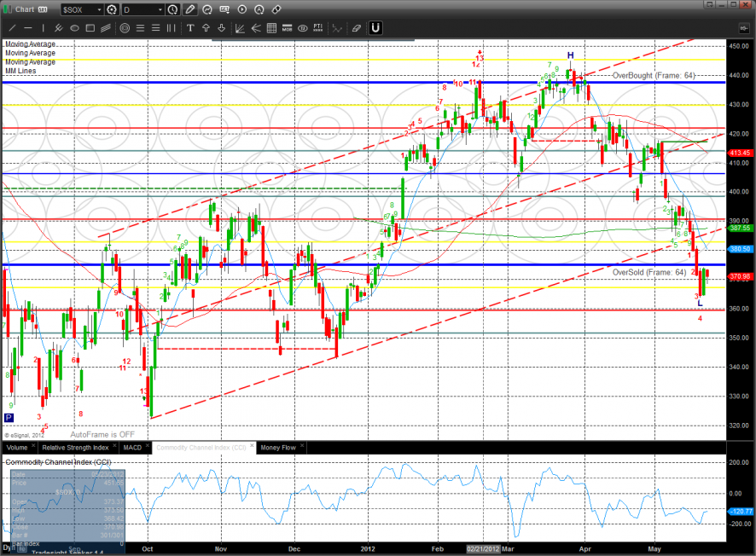
Task: Open symbol settings gear icon
Action: click(x=112, y=9)
